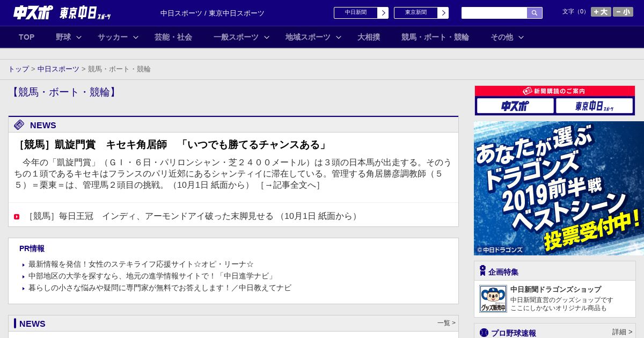Open 中日教えてナビ PR link

pyautogui.click(x=160, y=288)
